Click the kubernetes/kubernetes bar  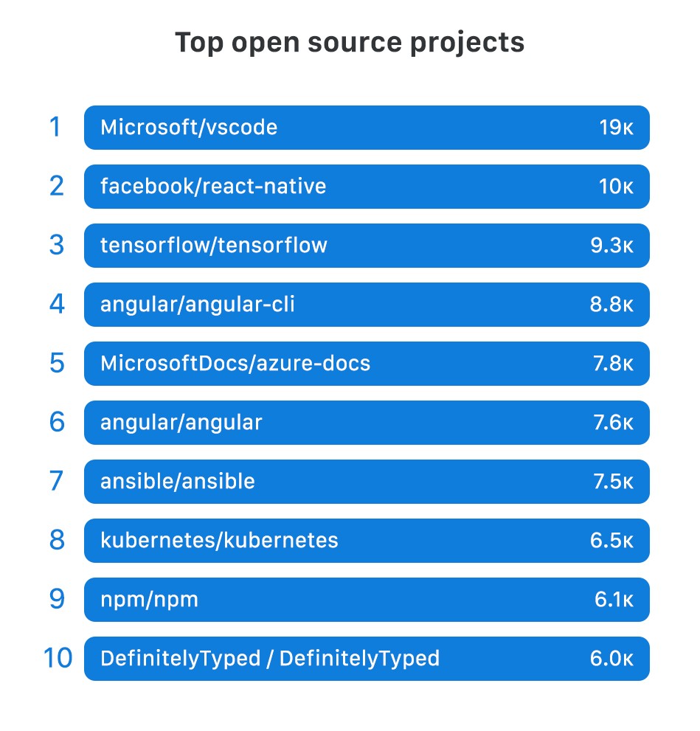(x=366, y=541)
